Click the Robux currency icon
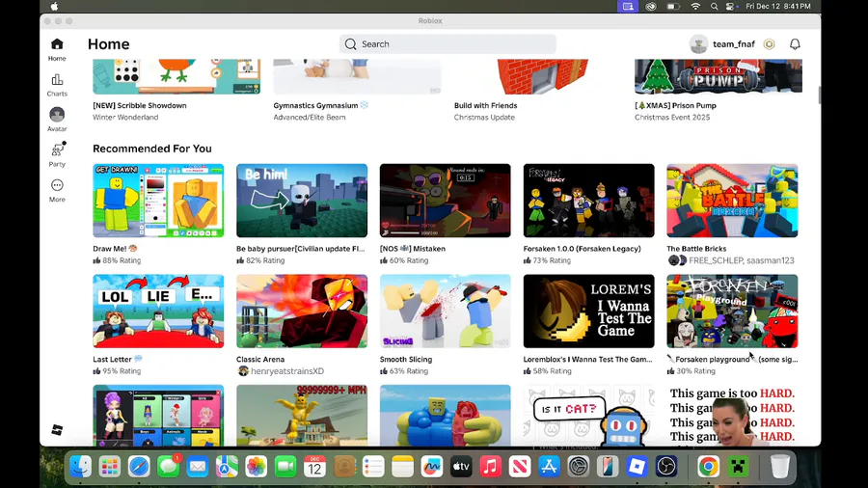This screenshot has height=488, width=868. [769, 44]
